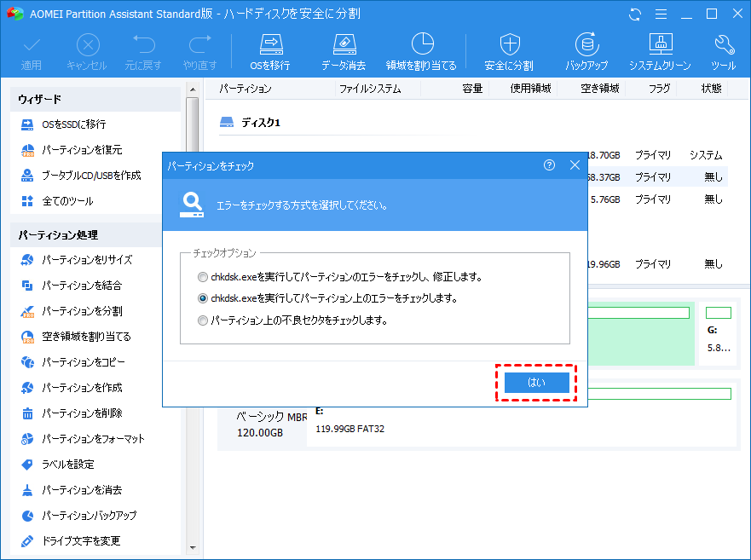Open the hamburger menu in title bar
The image size is (751, 560).
click(661, 14)
